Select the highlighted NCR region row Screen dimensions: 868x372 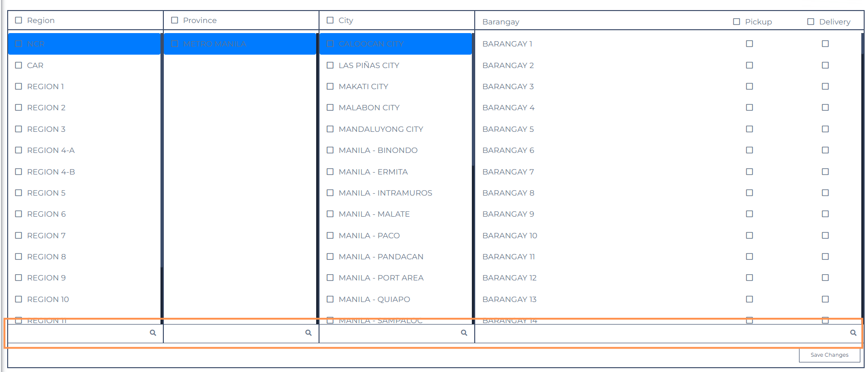[84, 44]
